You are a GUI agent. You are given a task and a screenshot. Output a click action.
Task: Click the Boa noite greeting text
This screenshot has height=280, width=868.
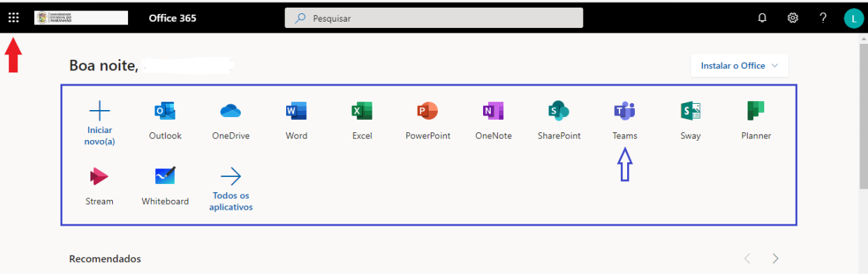click(x=104, y=65)
